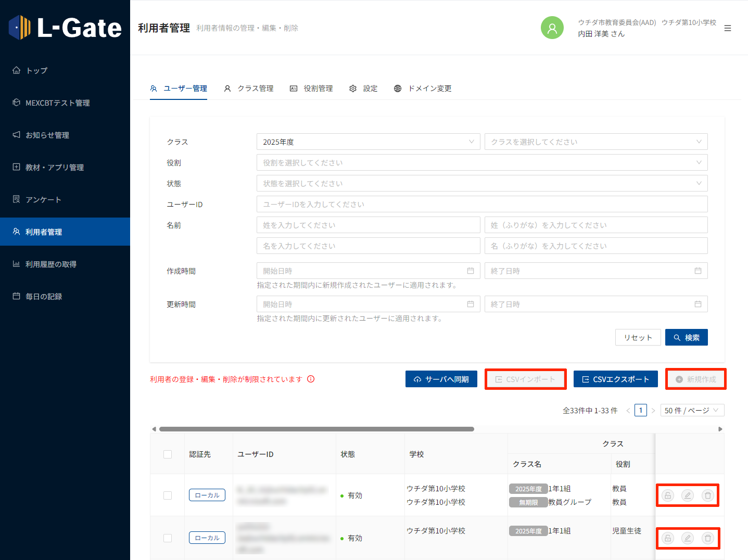Open the 役割 selection dropdown
This screenshot has height=560, width=748.
pos(481,162)
